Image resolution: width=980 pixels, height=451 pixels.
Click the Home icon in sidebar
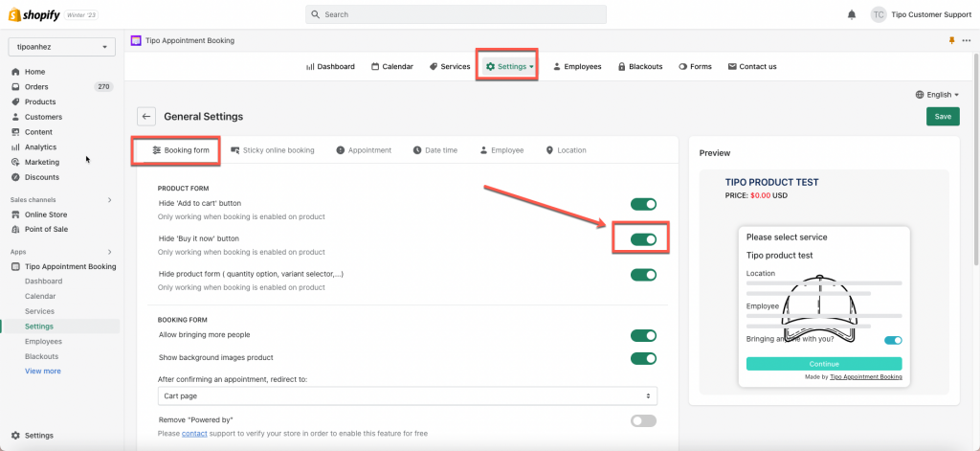click(15, 72)
